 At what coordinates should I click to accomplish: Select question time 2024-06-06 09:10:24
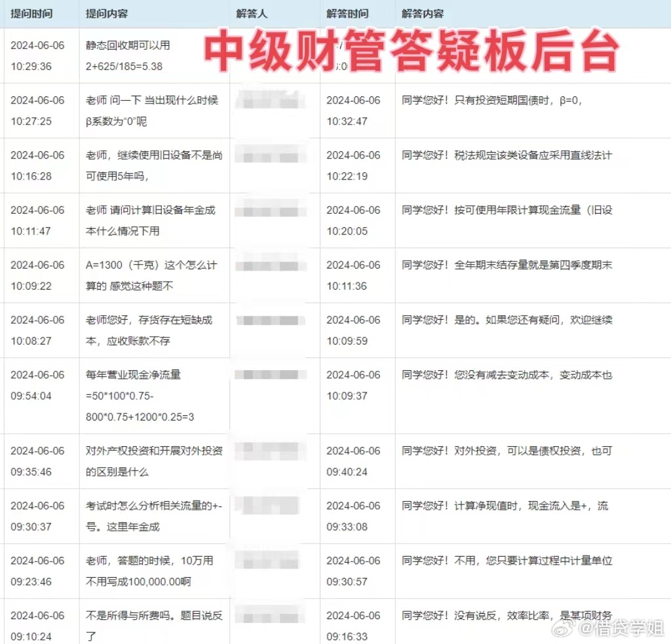click(x=37, y=626)
